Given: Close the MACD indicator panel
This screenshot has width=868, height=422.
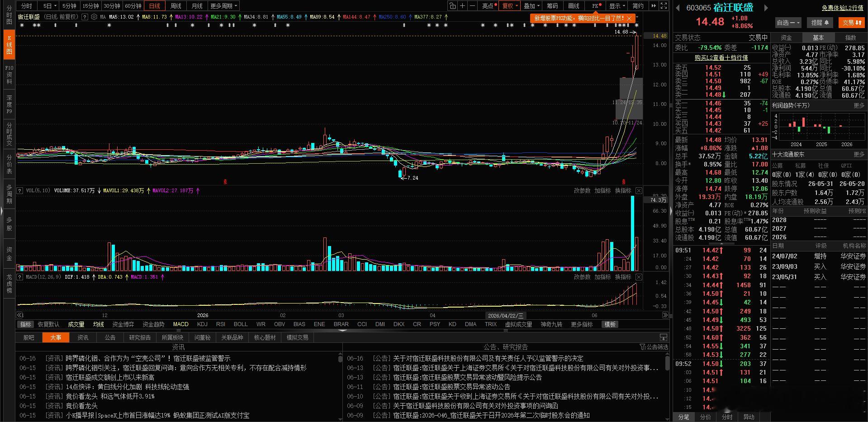Looking at the screenshot, I should click(x=639, y=277).
